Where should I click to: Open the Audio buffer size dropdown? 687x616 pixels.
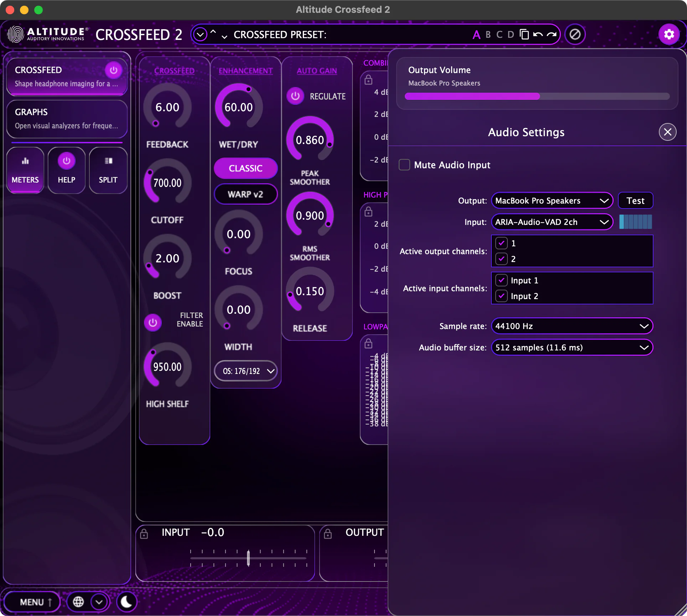click(572, 348)
